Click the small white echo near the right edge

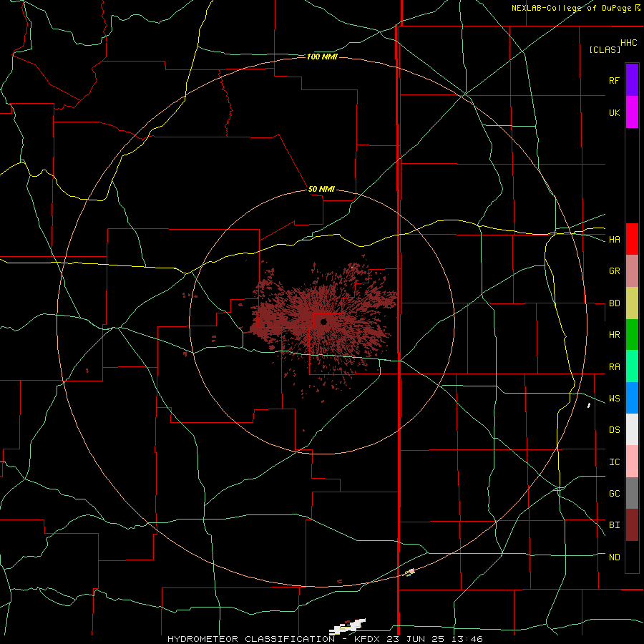(589, 406)
